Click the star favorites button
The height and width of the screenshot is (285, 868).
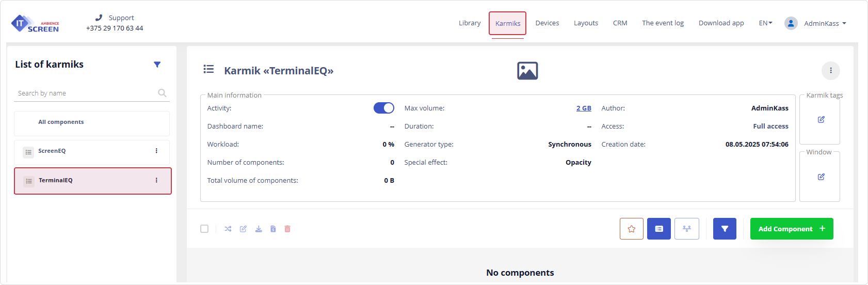click(631, 229)
